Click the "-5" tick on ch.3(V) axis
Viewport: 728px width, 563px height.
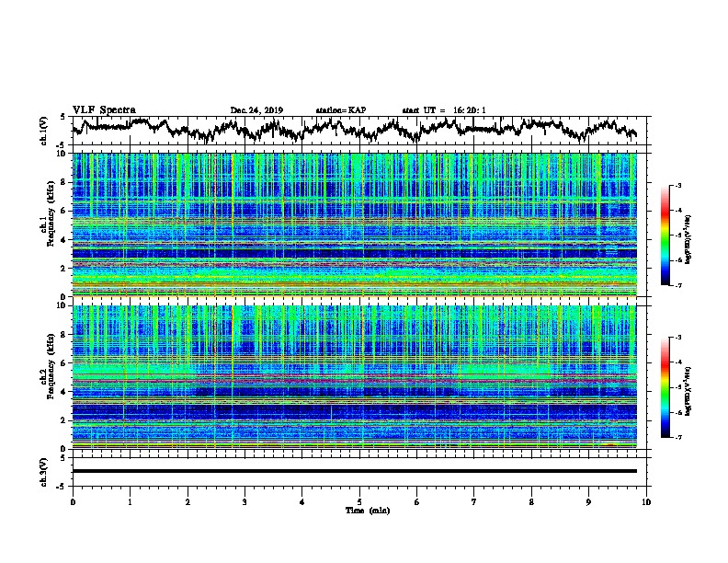[62, 487]
